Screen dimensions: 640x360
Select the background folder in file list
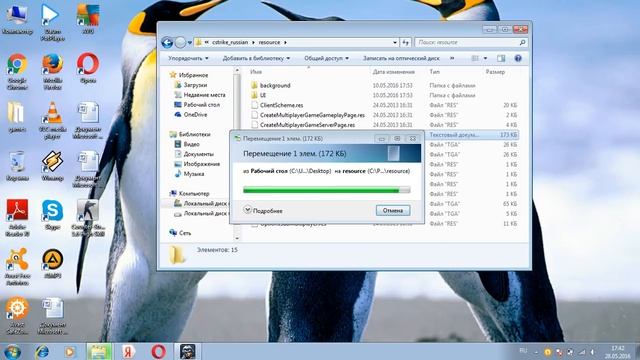click(x=271, y=85)
